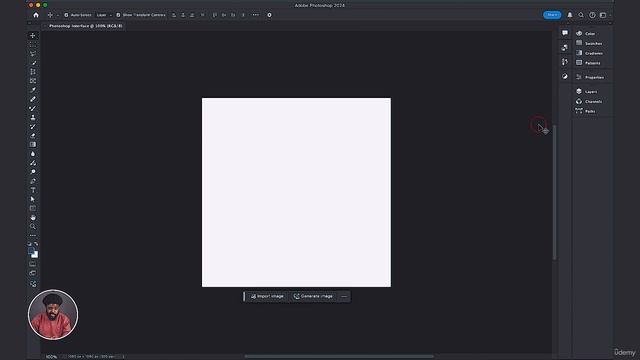The image size is (640, 360).
Task: Click the background color swatch
Action: click(x=36, y=255)
